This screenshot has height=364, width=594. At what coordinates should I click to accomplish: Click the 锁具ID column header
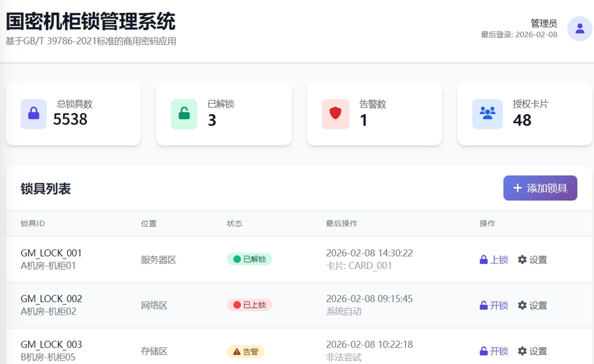click(32, 224)
